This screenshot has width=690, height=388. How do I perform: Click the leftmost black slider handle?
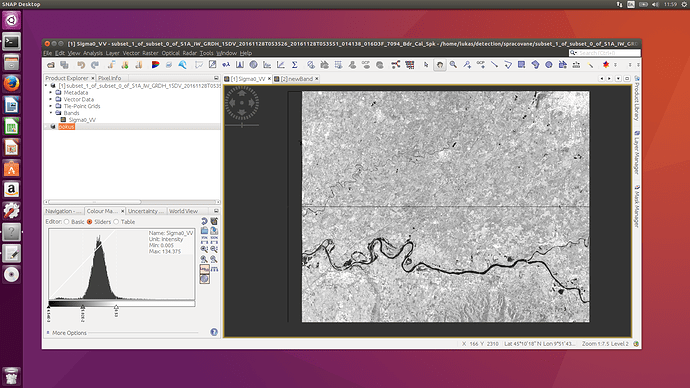[x=48, y=307]
